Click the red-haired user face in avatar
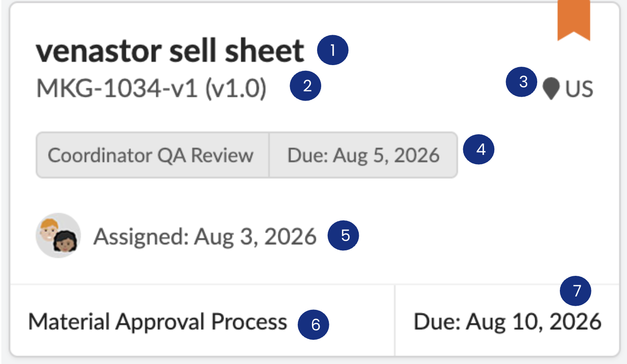627x364 pixels. 49,229
